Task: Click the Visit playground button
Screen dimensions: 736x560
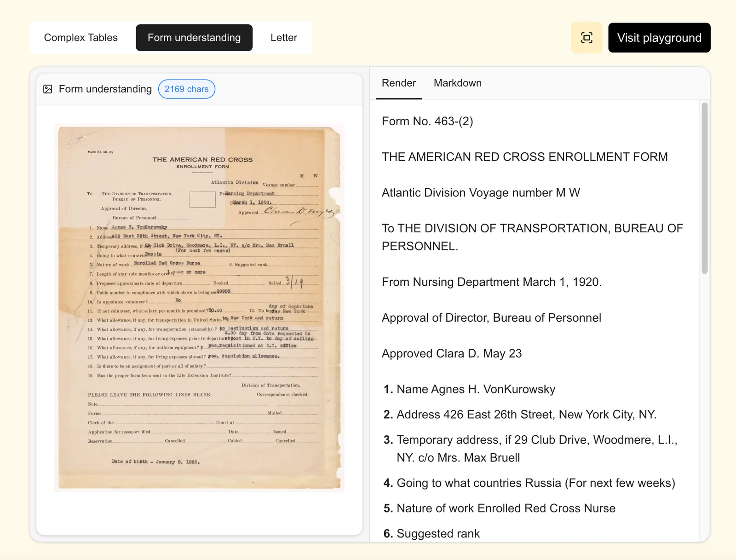Action: pyautogui.click(x=659, y=38)
